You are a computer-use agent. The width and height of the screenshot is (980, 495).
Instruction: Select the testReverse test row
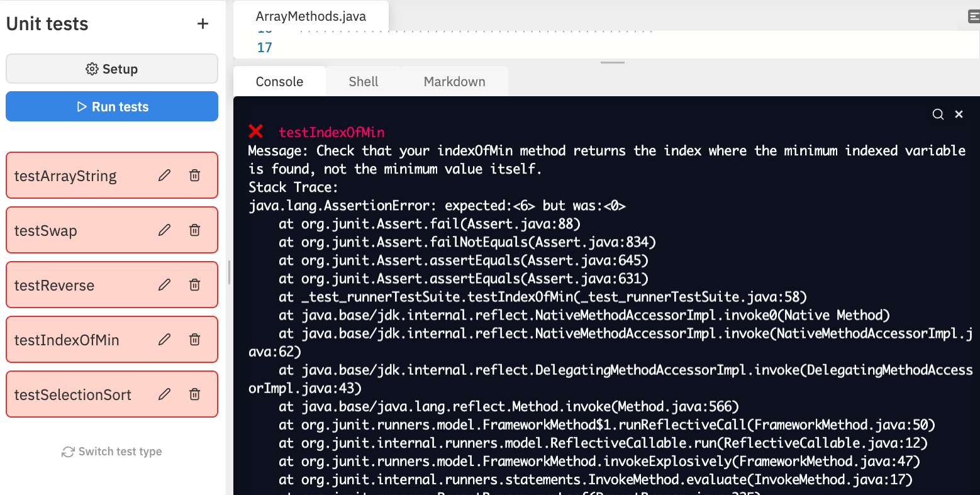click(x=112, y=285)
